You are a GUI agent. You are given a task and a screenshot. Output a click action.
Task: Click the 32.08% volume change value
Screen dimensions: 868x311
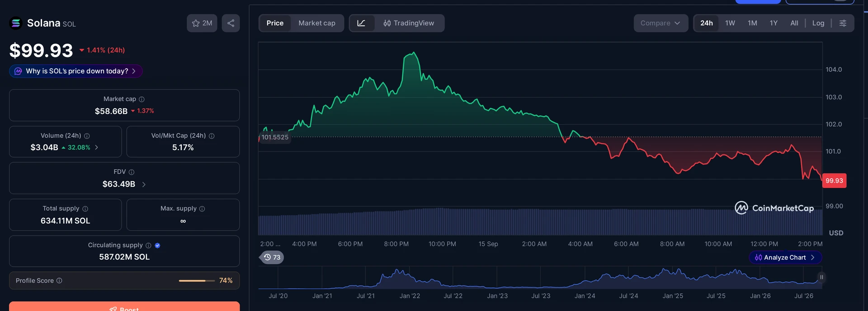[x=76, y=147]
